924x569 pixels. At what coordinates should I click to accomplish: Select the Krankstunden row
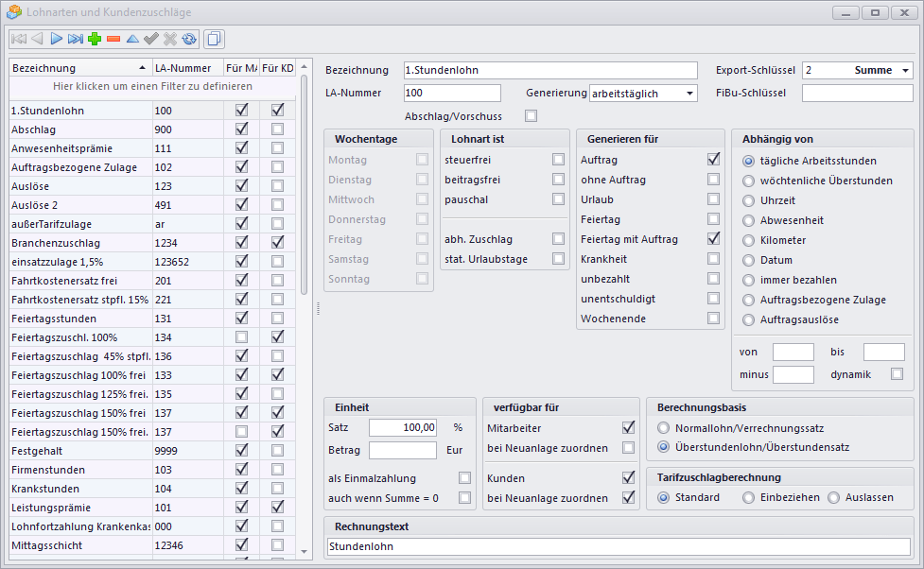[x=152, y=489]
